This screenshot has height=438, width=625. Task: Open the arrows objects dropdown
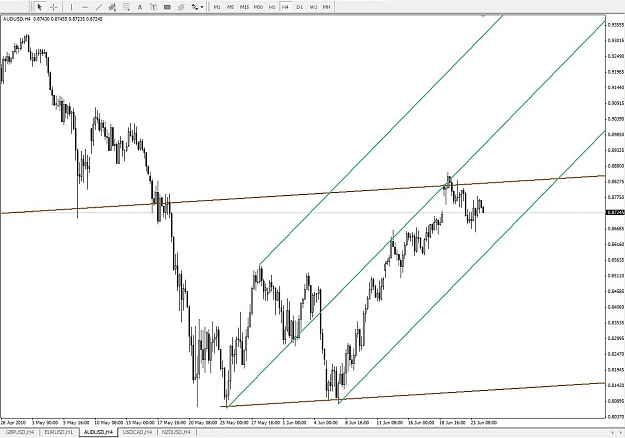(197, 7)
